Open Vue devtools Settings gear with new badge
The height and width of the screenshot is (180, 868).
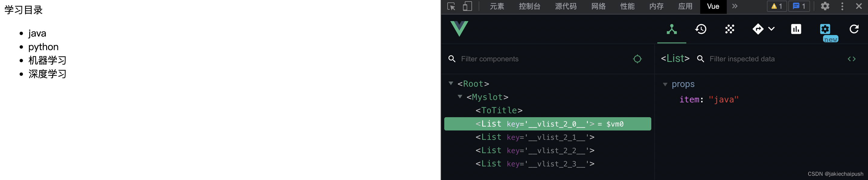click(x=825, y=29)
